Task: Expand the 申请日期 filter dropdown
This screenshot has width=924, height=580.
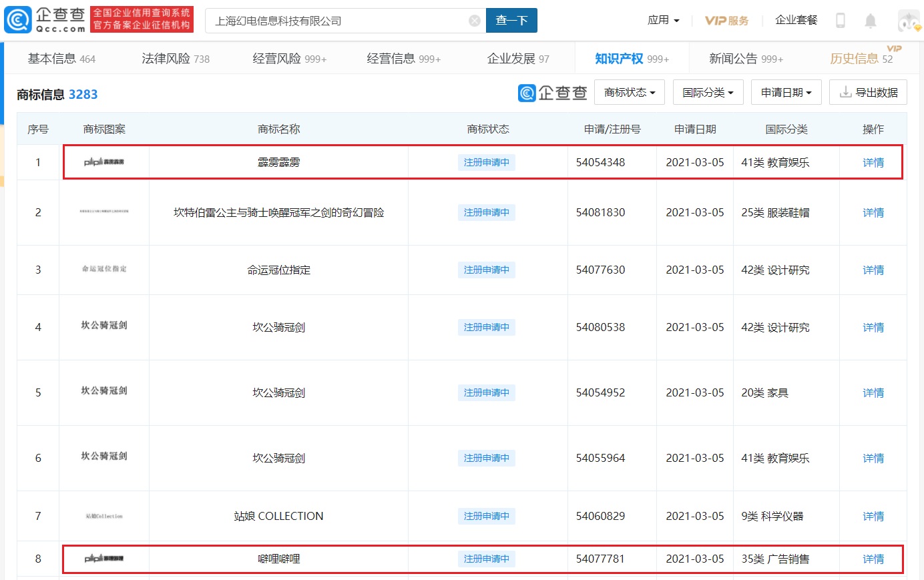Action: (x=786, y=92)
